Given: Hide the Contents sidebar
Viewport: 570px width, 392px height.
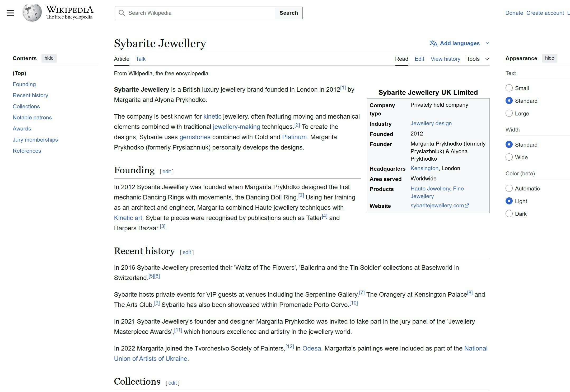Looking at the screenshot, I should 49,58.
